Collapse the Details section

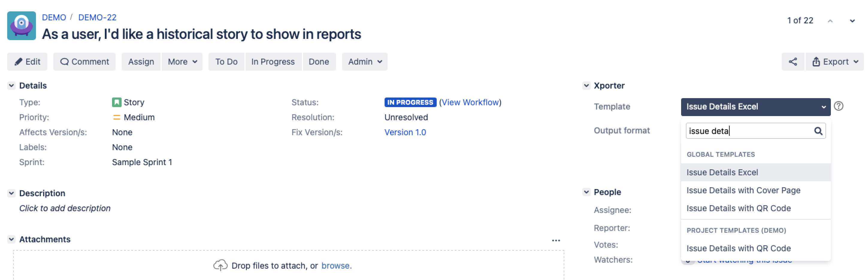[x=11, y=86]
